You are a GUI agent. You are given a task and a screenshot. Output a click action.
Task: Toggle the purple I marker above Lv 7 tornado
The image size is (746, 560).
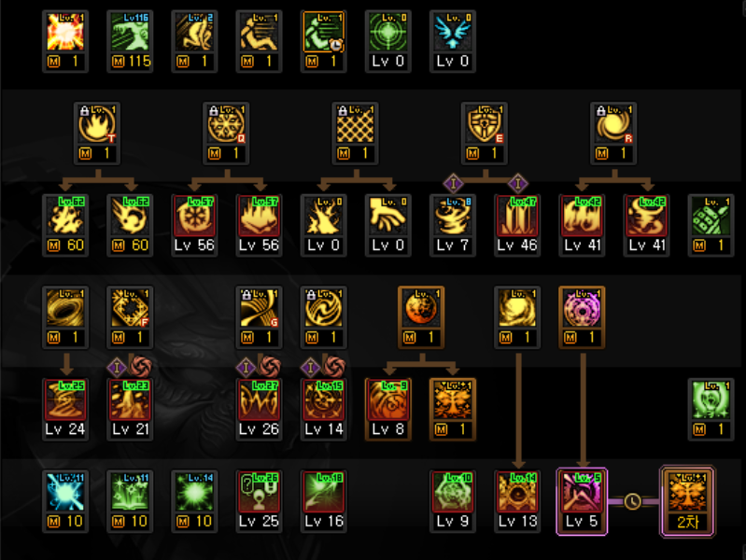click(454, 183)
